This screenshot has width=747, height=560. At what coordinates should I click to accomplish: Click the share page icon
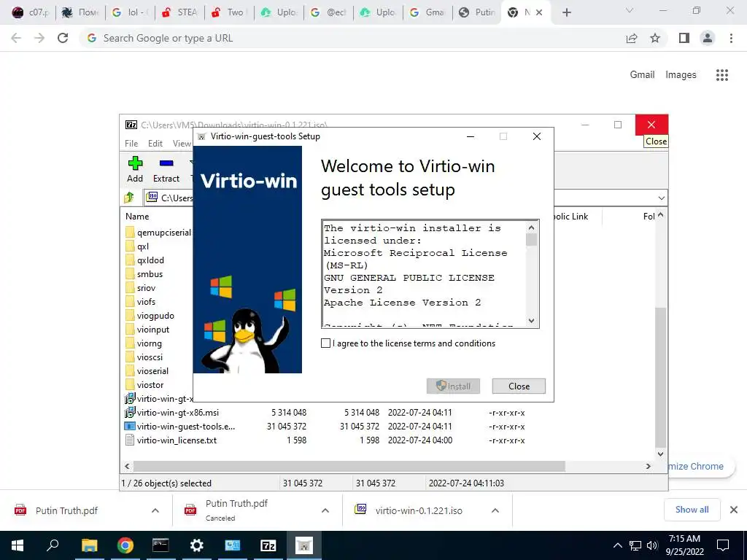632,38
